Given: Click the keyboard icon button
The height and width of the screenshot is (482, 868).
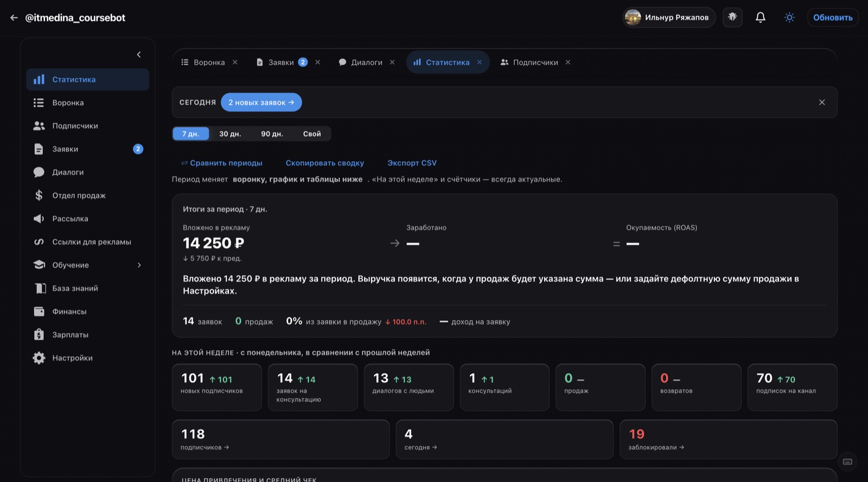Looking at the screenshot, I should tap(847, 462).
